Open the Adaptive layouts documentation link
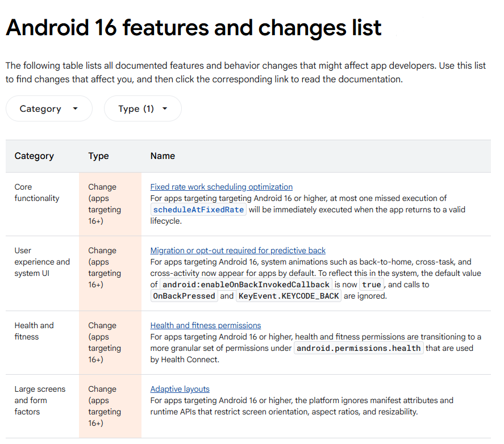 click(180, 389)
